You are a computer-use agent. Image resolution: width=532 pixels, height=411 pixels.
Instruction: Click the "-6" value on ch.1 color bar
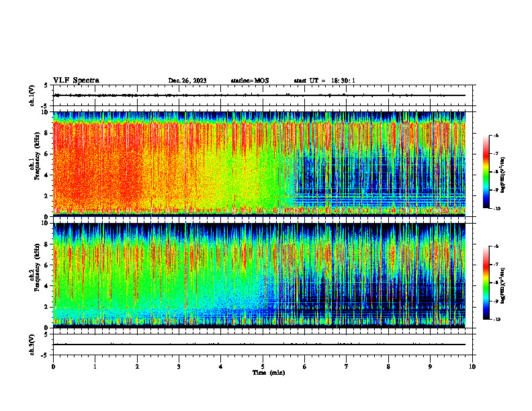click(496, 136)
